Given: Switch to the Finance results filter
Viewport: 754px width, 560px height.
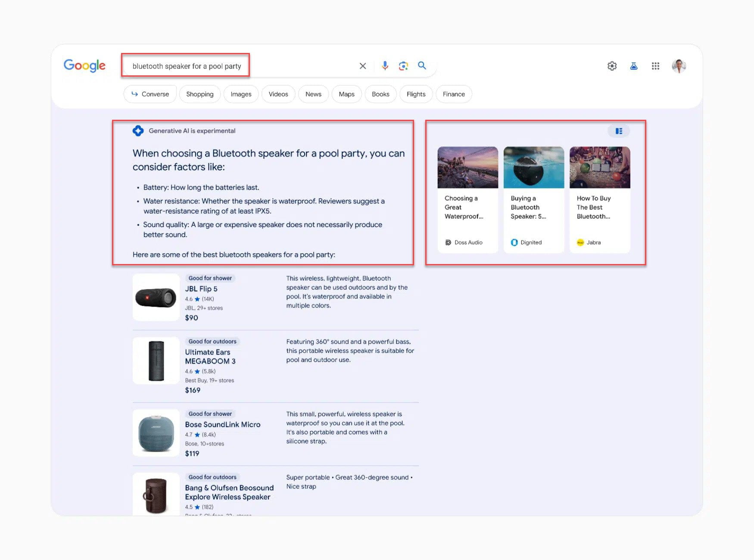Looking at the screenshot, I should (x=453, y=94).
